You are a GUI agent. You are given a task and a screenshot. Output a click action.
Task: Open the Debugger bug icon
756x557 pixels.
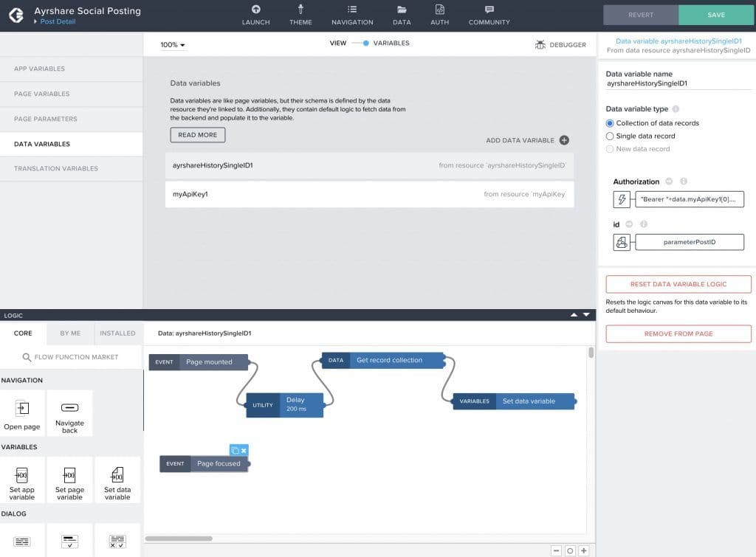(540, 45)
